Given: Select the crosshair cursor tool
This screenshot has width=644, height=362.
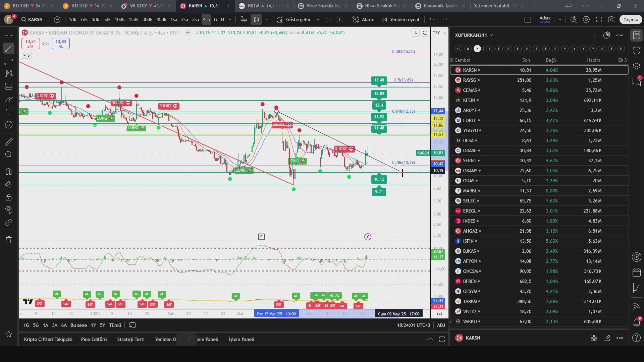Looking at the screenshot, I should click(x=9, y=36).
